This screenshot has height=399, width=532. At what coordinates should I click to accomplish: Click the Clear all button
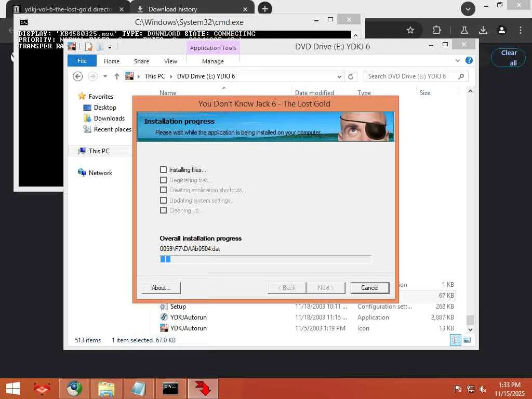point(508,58)
